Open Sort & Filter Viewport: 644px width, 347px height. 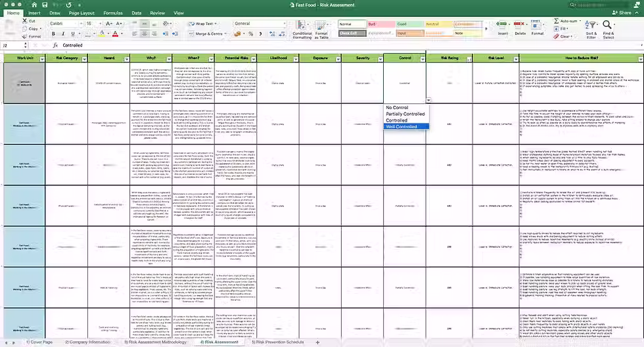click(591, 30)
